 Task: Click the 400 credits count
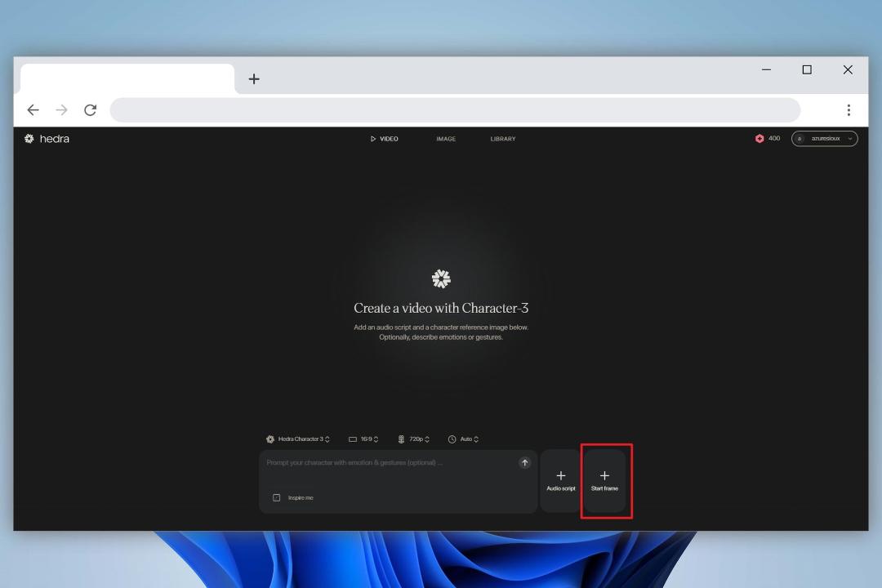(x=774, y=138)
